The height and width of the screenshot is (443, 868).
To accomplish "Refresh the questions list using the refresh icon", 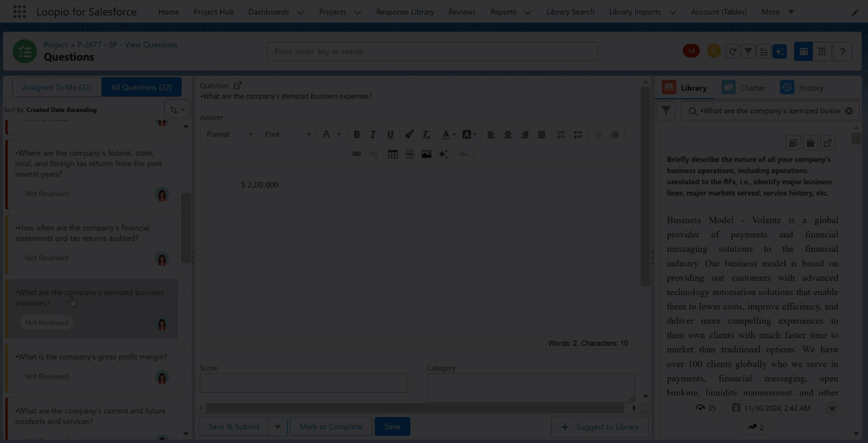I will 732,52.
